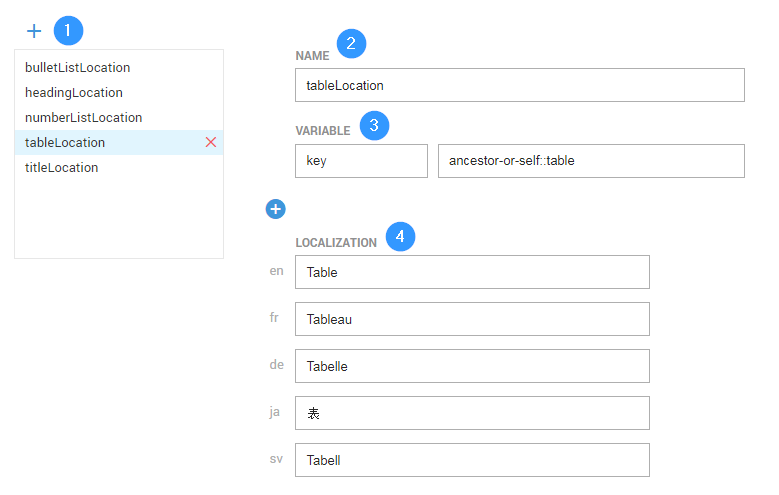This screenshot has width=779, height=495.
Task: Select bulletListLocation in the list
Action: (119, 68)
